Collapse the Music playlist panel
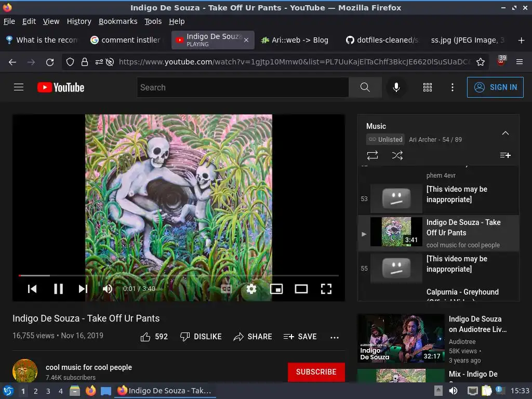 point(505,132)
